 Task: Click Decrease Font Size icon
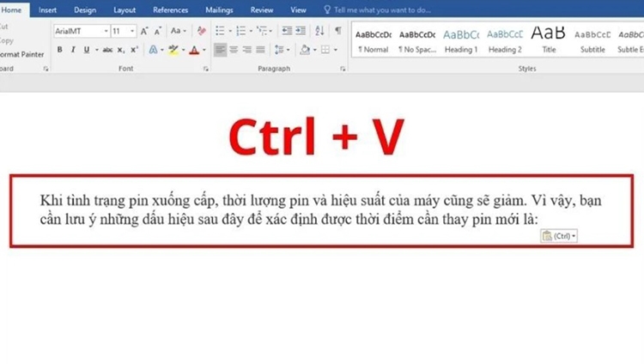coord(158,31)
